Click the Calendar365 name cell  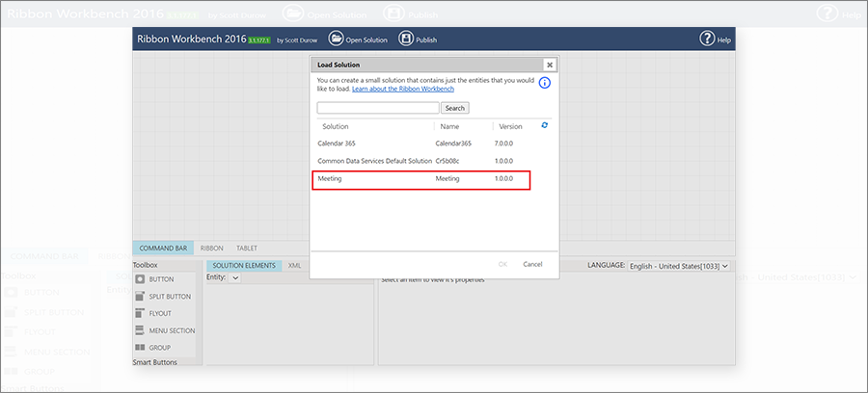453,144
